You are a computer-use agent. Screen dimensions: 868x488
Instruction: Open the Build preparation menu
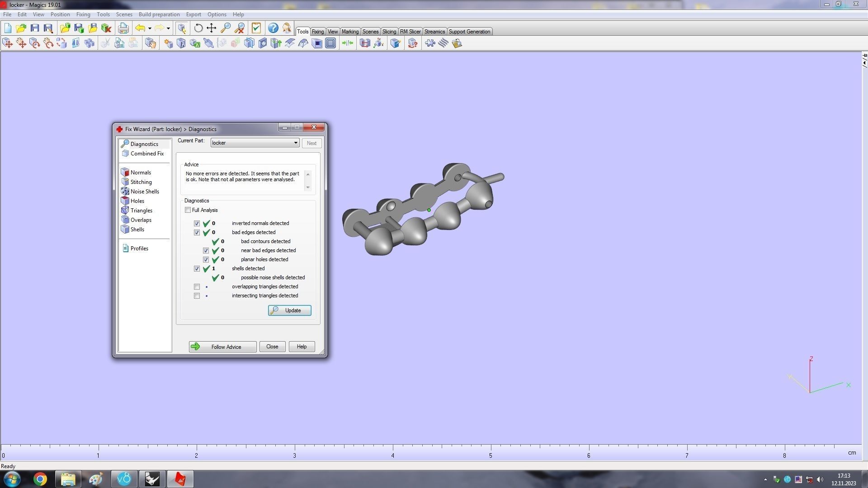tap(159, 14)
